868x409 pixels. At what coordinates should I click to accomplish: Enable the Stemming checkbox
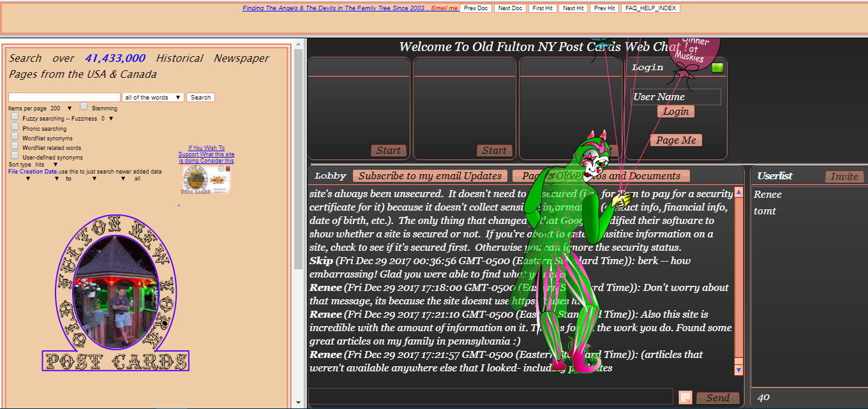(84, 107)
